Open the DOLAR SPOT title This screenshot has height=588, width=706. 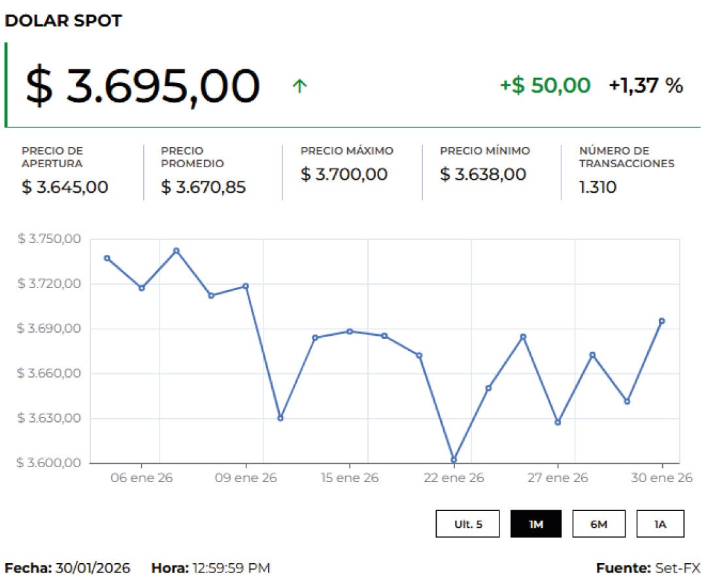[63, 20]
